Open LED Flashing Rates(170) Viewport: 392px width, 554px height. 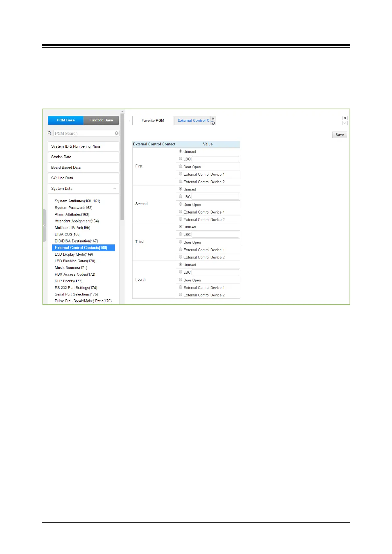point(75,261)
